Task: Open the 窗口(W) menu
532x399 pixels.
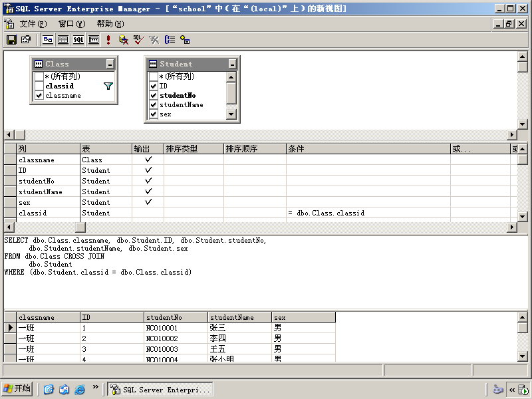Action: coord(72,24)
